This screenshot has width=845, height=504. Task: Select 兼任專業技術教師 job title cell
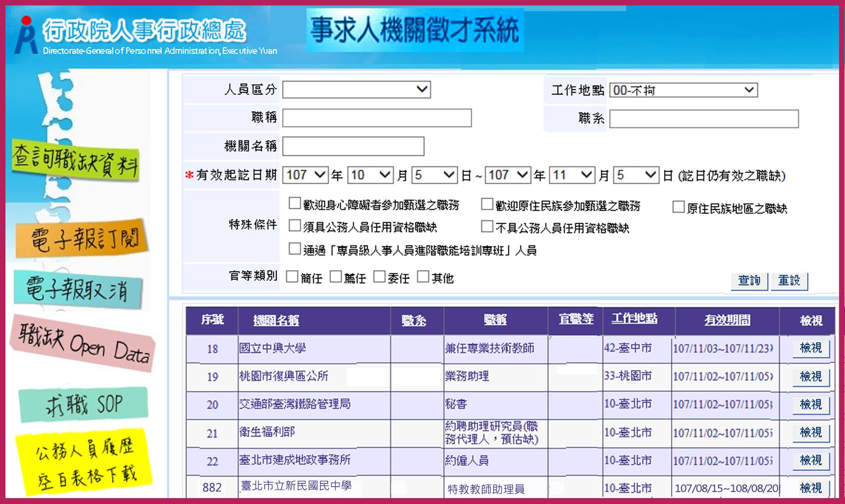click(x=496, y=349)
